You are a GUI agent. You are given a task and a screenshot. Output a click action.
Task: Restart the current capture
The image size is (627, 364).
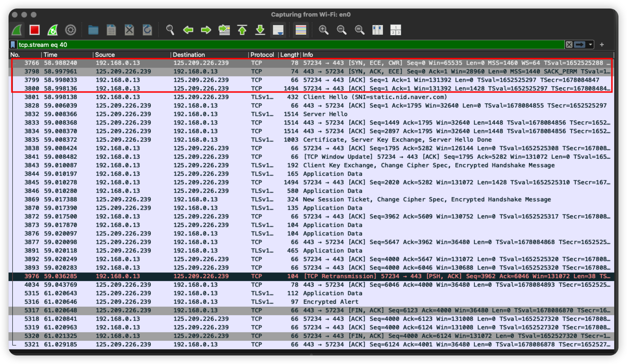coord(53,30)
